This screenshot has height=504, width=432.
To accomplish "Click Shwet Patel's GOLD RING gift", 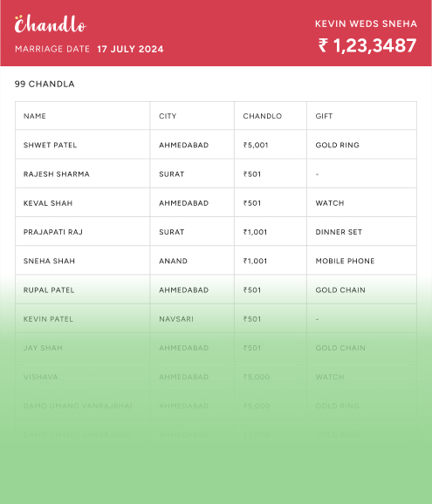I will point(337,145).
